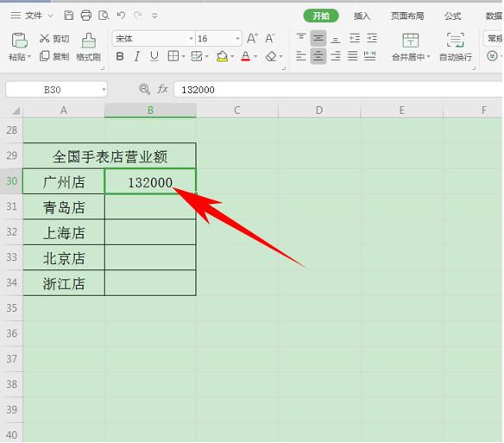The image size is (504, 443).
Task: Toggle Underline formatting
Action: (x=154, y=57)
